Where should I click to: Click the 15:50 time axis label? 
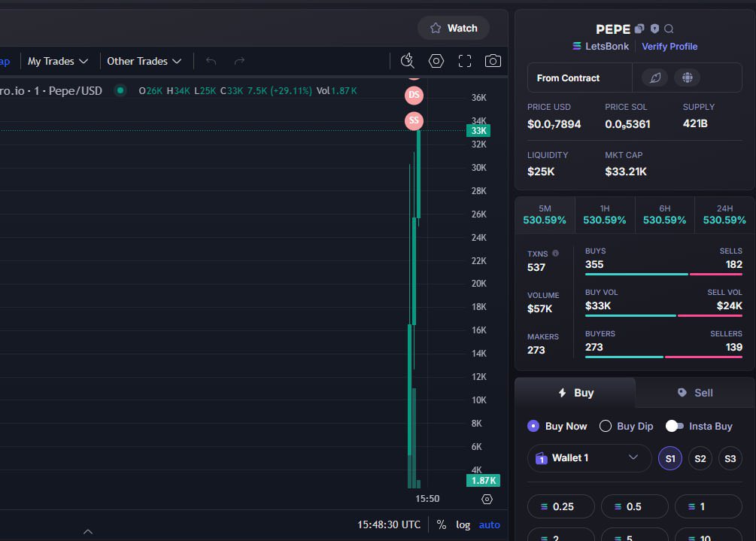(427, 499)
